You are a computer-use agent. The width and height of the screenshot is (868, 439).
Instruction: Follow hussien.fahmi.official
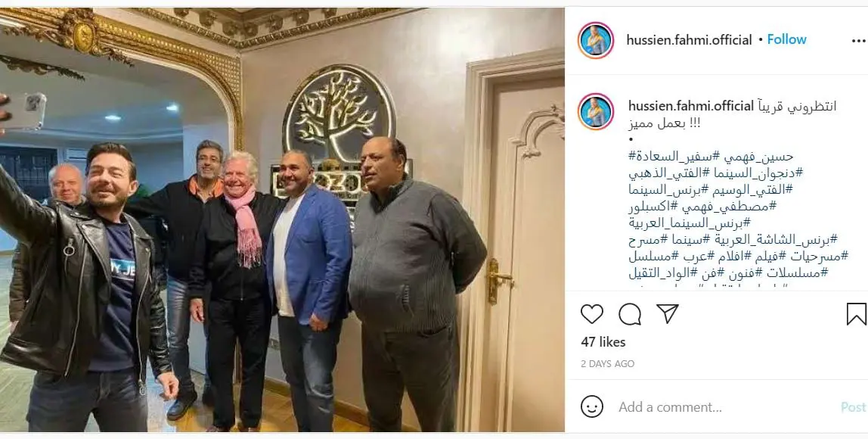click(786, 39)
